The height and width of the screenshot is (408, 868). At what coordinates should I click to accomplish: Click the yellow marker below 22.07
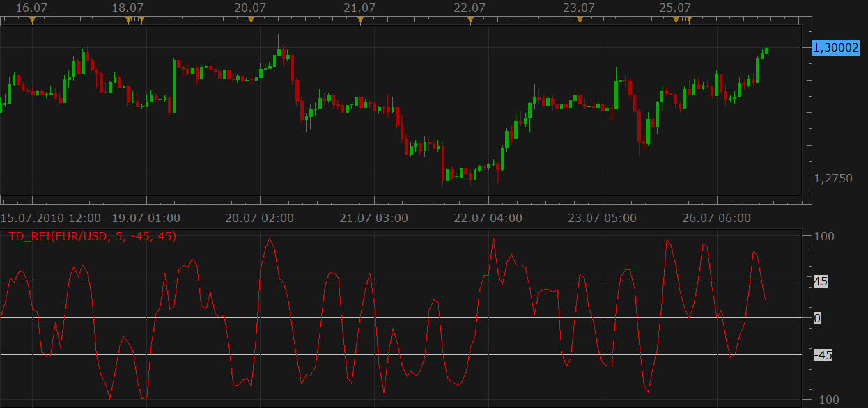coord(470,20)
